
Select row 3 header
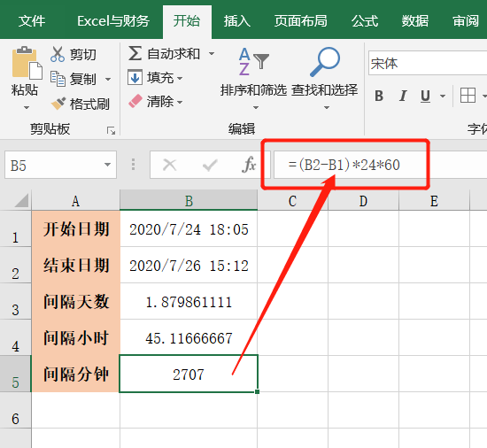(16, 301)
